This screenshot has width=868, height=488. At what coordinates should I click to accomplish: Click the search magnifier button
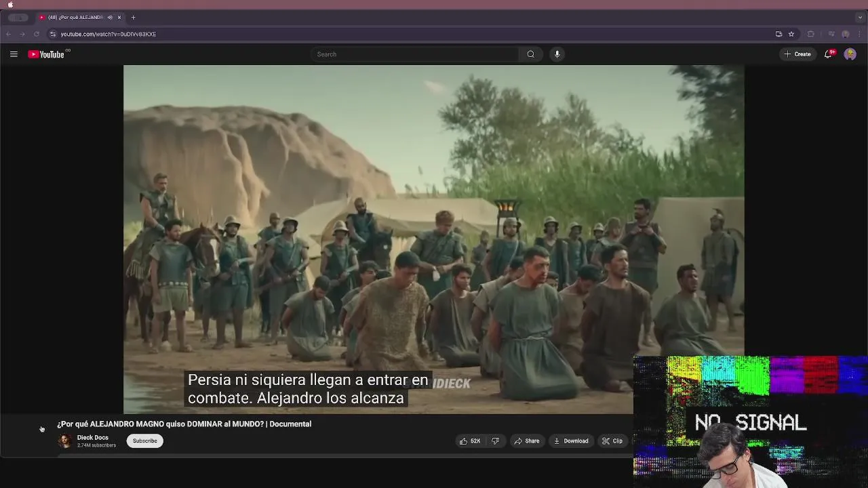coord(531,54)
